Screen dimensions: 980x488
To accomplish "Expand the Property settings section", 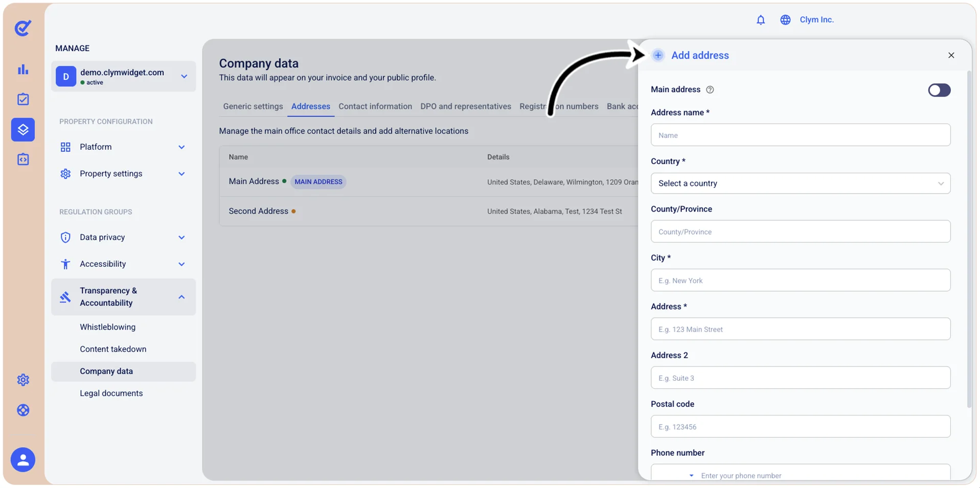I will tap(181, 174).
